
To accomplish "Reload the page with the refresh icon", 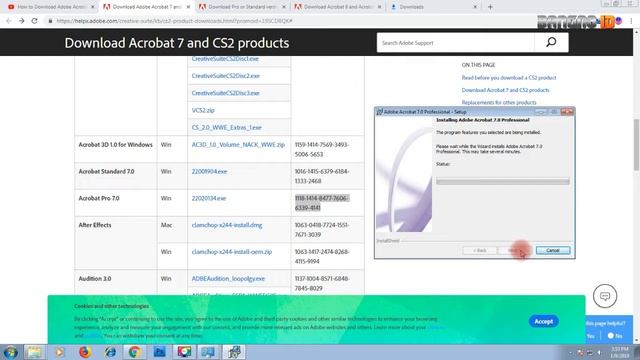I will point(34,20).
